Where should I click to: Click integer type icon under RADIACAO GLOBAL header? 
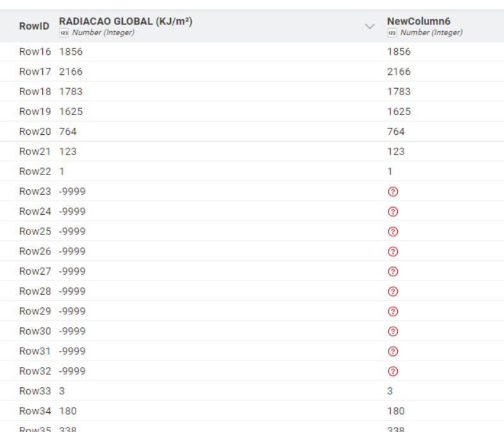(63, 33)
